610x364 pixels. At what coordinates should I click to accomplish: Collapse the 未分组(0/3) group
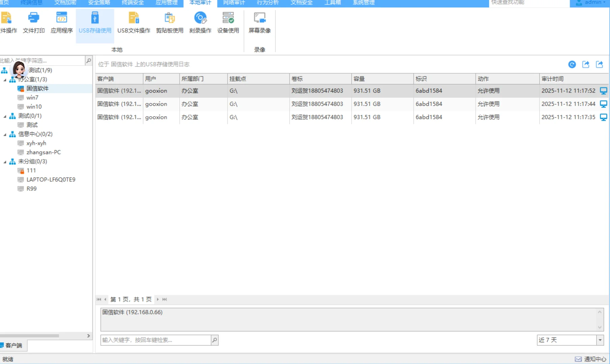click(x=5, y=162)
